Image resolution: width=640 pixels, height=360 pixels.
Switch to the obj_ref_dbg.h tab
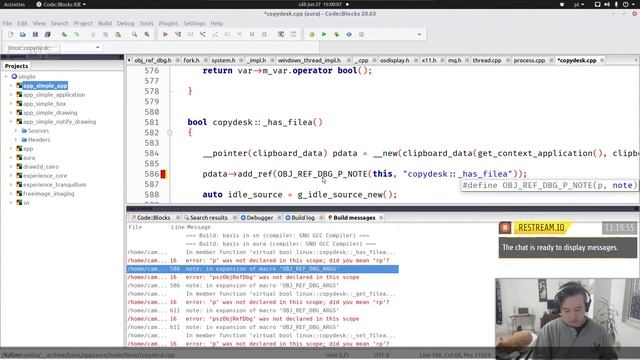pyautogui.click(x=153, y=60)
